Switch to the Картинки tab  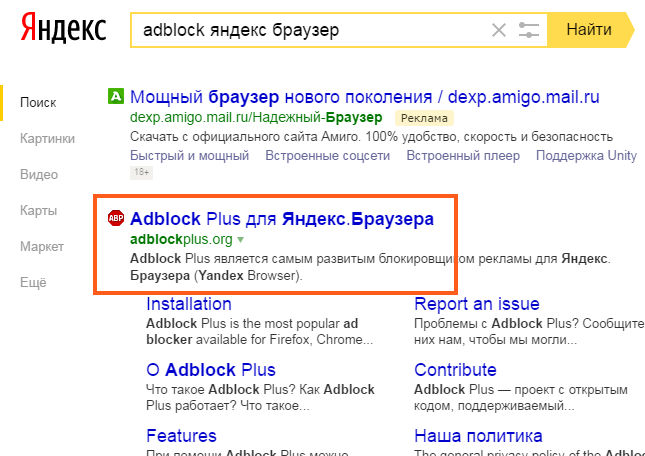(x=47, y=139)
